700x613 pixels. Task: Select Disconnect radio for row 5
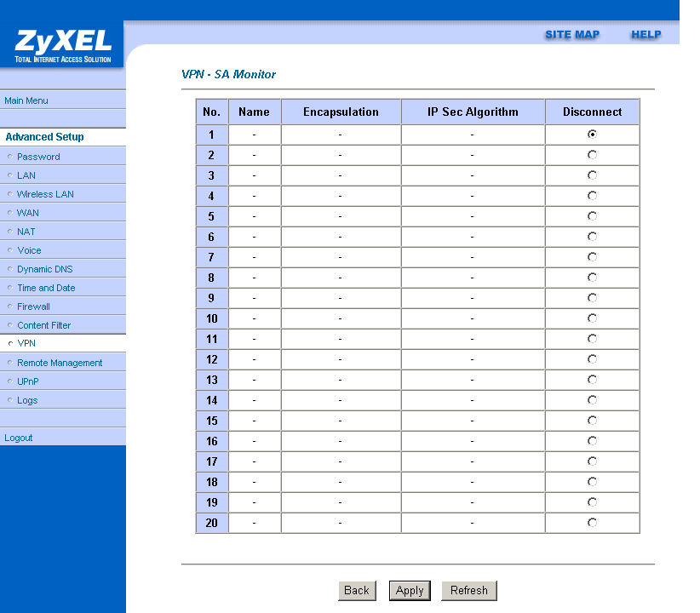tap(592, 216)
